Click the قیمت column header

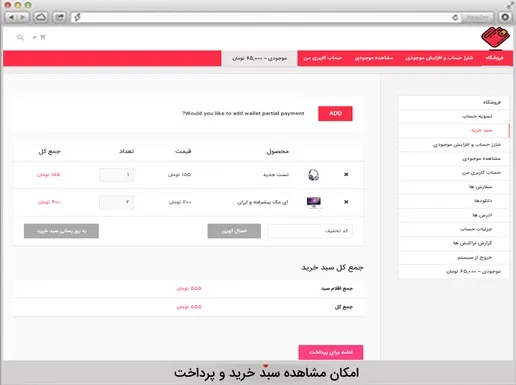(183, 151)
